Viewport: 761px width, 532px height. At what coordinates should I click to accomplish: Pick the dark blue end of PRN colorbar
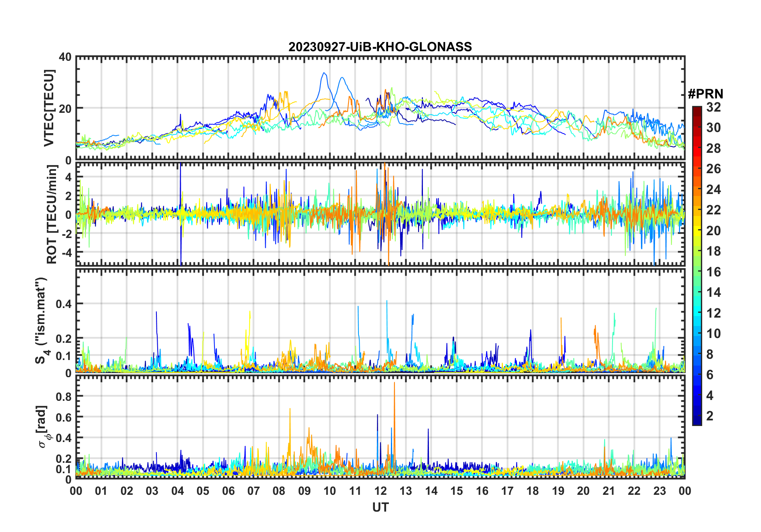(697, 420)
